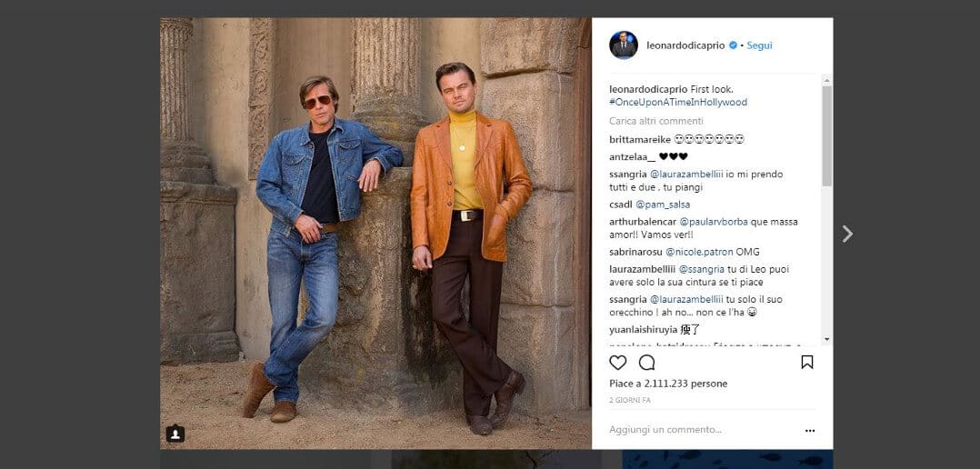This screenshot has width=980, height=469.
Task: Open leonardodicaprio profile avatar picture
Action: [x=624, y=45]
